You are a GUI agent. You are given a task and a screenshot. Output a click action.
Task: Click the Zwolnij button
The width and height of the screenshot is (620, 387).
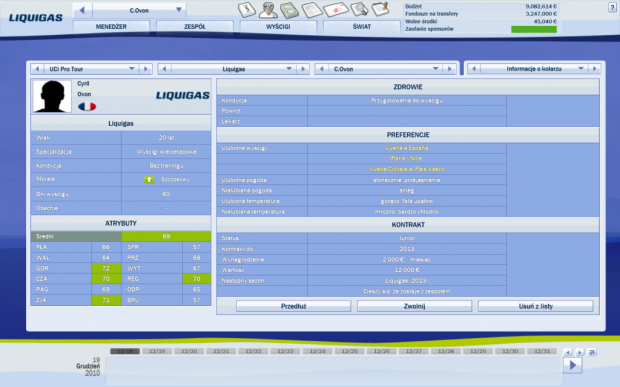click(414, 306)
